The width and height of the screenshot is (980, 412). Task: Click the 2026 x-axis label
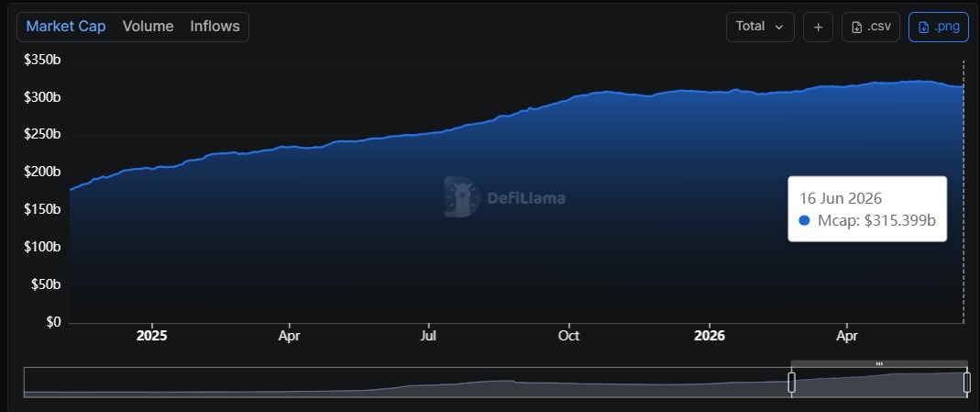[710, 337]
